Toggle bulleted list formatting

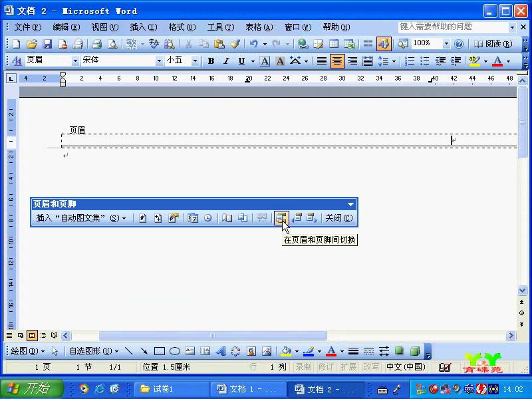pyautogui.click(x=425, y=61)
